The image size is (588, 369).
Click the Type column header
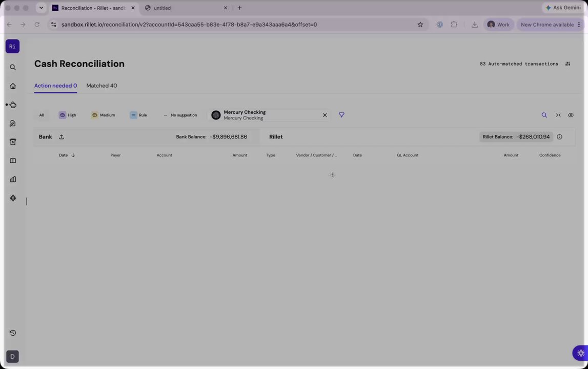(271, 155)
